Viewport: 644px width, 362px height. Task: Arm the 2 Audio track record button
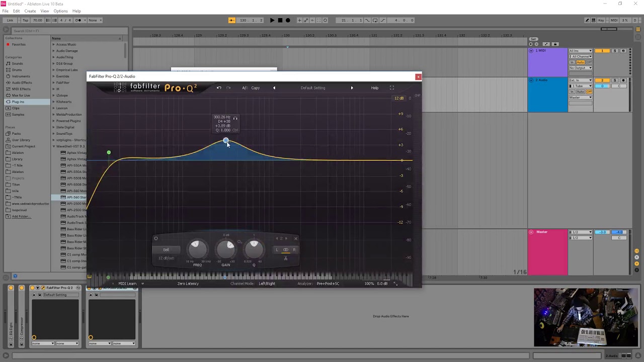pos(623,80)
